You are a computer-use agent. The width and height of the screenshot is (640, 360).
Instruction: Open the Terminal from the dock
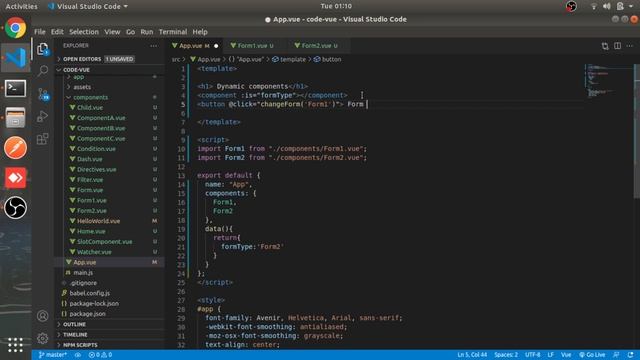click(16, 88)
